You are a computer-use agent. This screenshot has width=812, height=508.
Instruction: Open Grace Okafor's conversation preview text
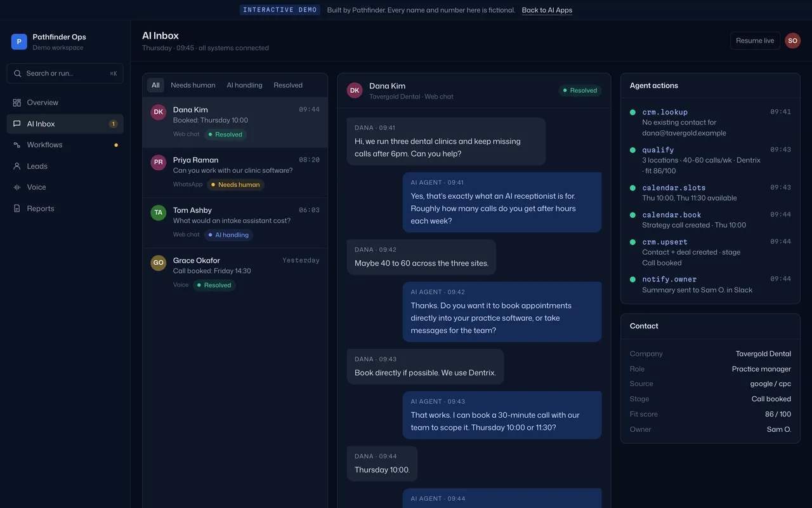tap(212, 271)
